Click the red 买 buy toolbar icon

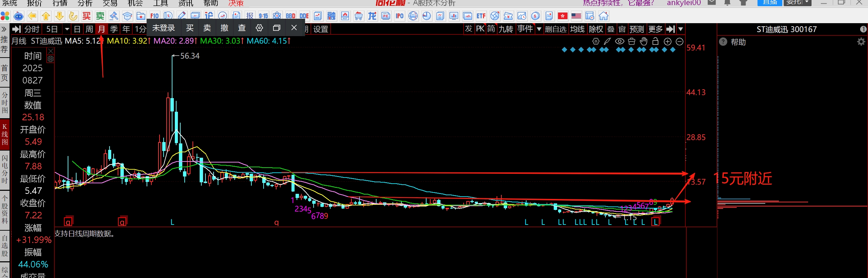pyautogui.click(x=87, y=16)
